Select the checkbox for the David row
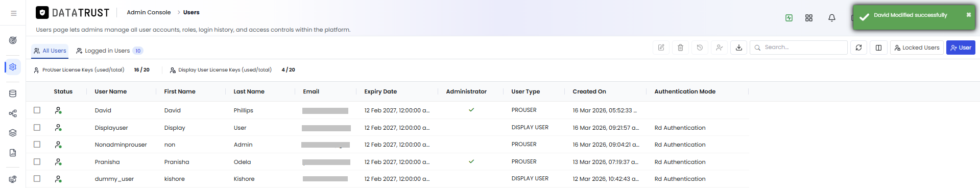The width and height of the screenshot is (980, 188). pos(37,110)
